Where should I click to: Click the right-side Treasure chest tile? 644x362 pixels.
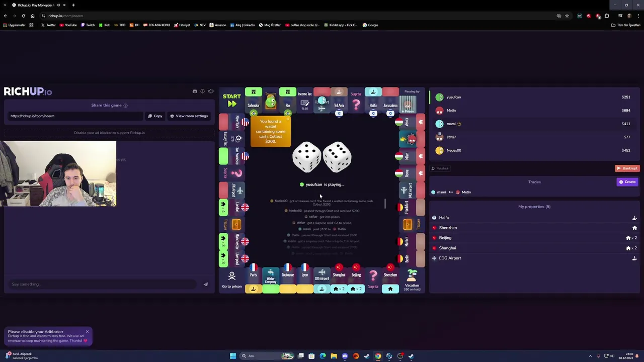[x=412, y=225]
